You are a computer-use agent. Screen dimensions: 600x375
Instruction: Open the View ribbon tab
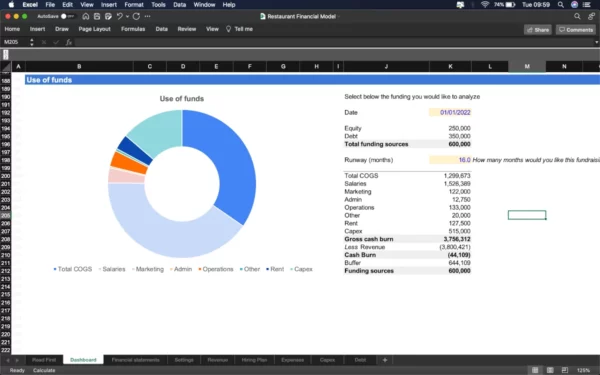click(212, 29)
